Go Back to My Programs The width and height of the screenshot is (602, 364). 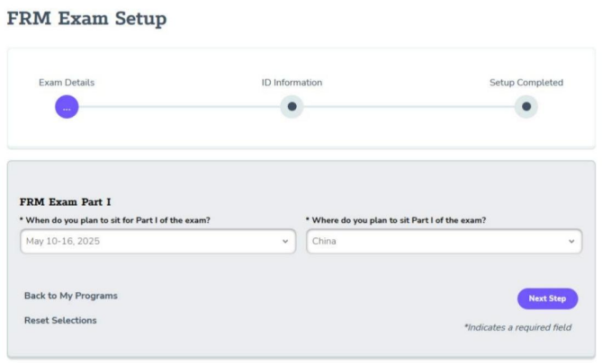point(71,296)
